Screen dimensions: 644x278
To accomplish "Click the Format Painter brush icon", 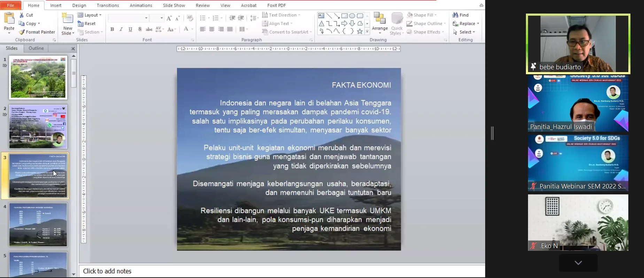I will coord(22,32).
